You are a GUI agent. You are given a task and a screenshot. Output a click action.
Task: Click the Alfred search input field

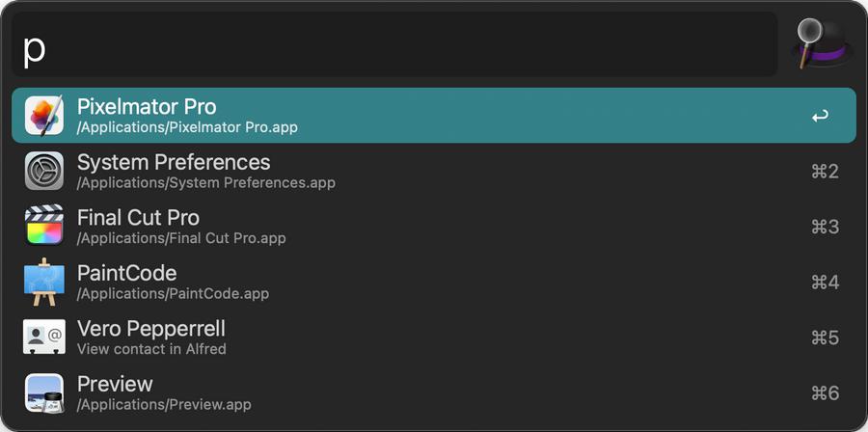coord(394,43)
